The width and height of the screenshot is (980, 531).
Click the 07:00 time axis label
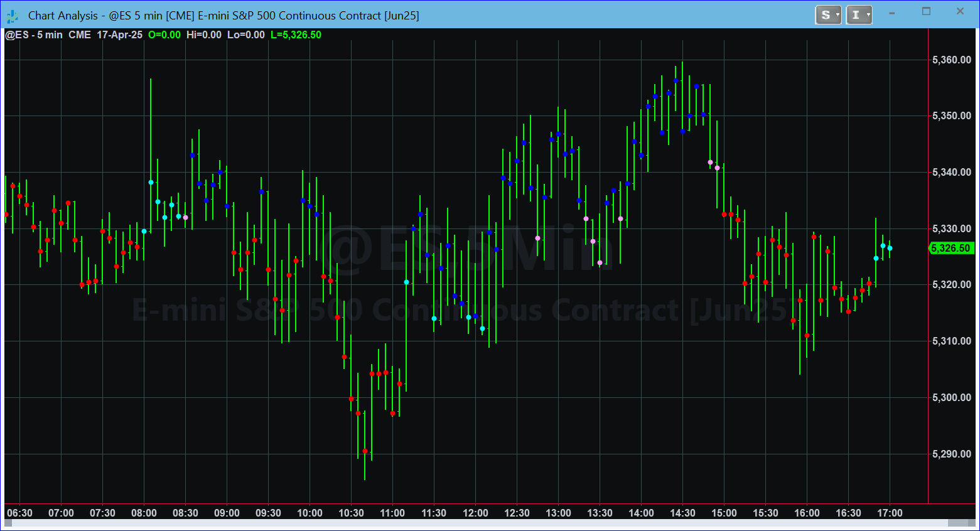[x=61, y=513]
